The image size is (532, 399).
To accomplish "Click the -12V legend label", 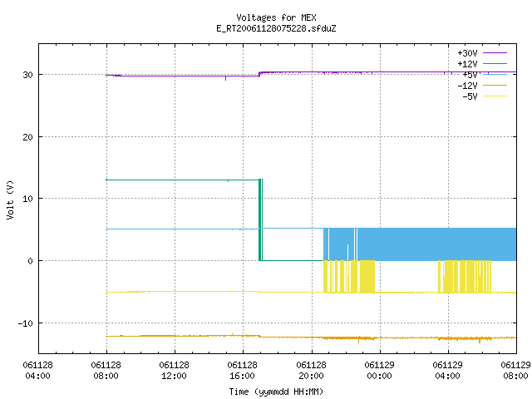I will pos(467,86).
